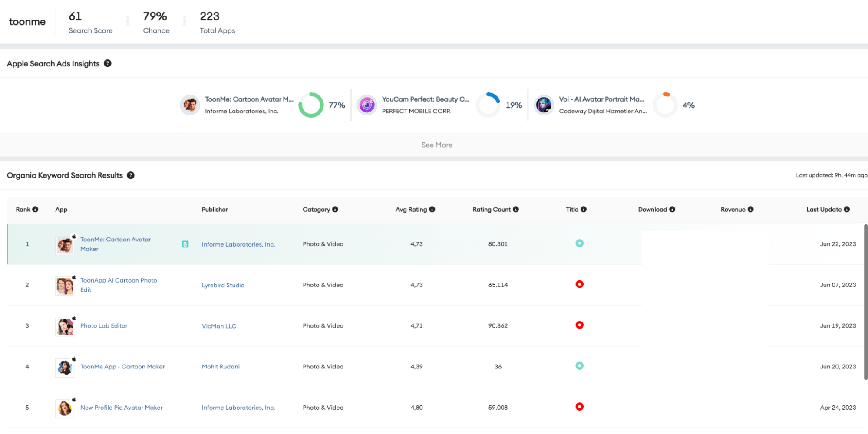Sort by the App column header

61,210
